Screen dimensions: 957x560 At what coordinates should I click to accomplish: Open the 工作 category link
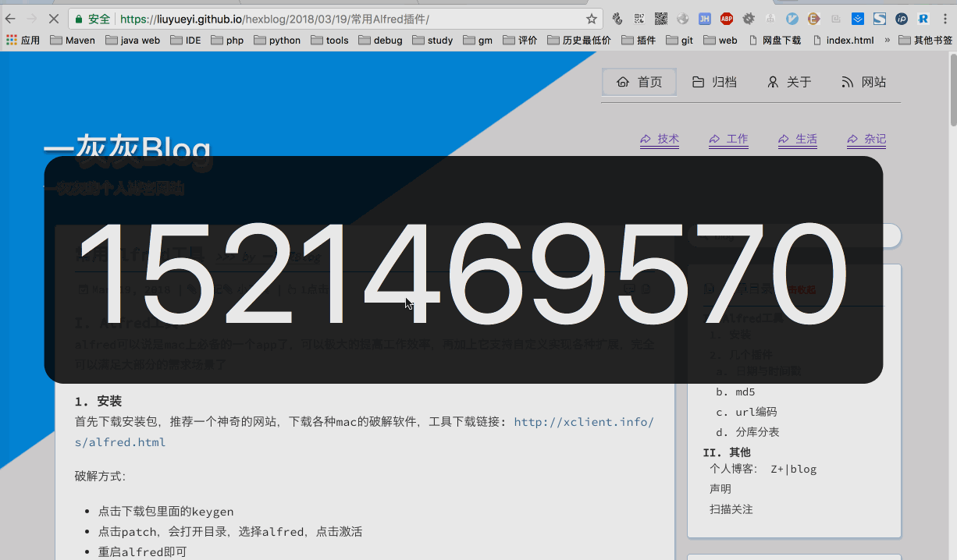[x=729, y=140]
